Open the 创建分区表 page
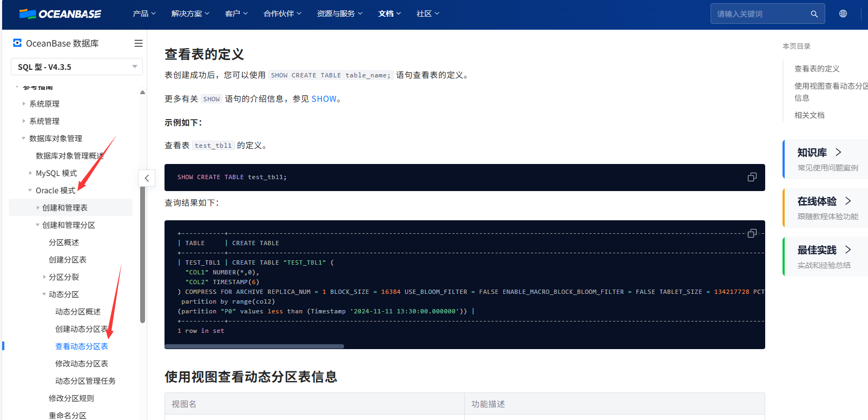The image size is (868, 420). [68, 260]
